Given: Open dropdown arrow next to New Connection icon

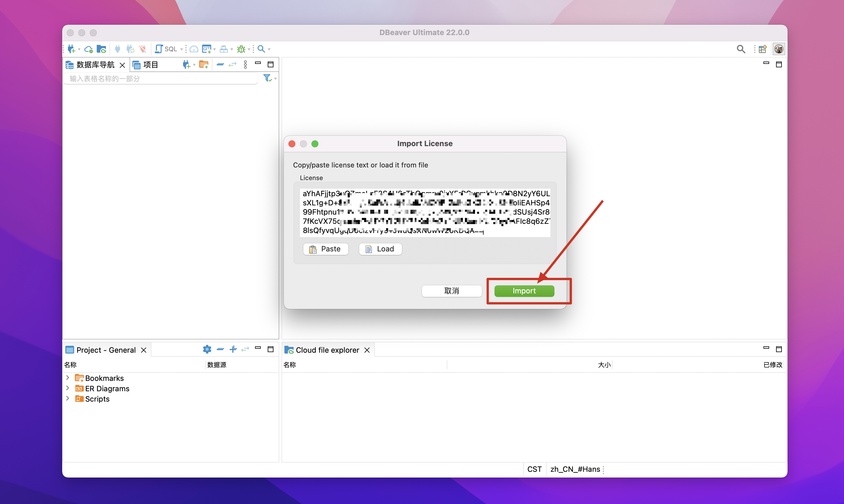Looking at the screenshot, I should click(x=79, y=49).
